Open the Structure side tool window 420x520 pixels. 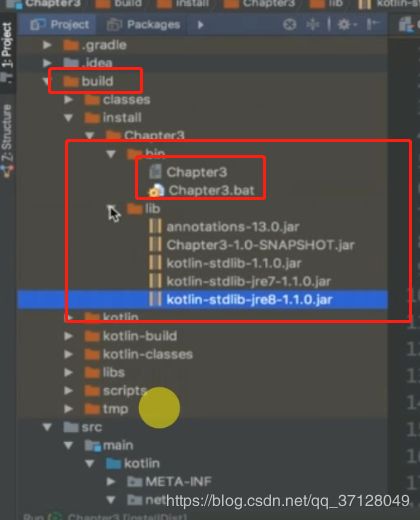tap(7, 141)
